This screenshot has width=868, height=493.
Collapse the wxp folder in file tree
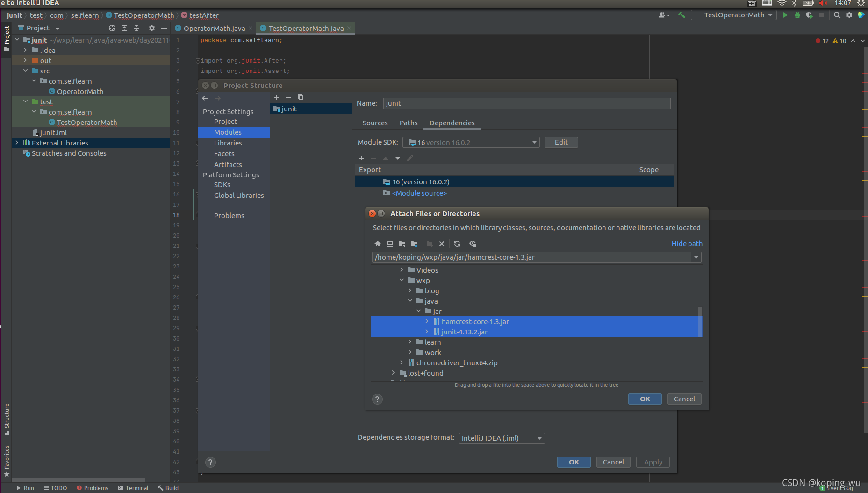click(x=402, y=280)
